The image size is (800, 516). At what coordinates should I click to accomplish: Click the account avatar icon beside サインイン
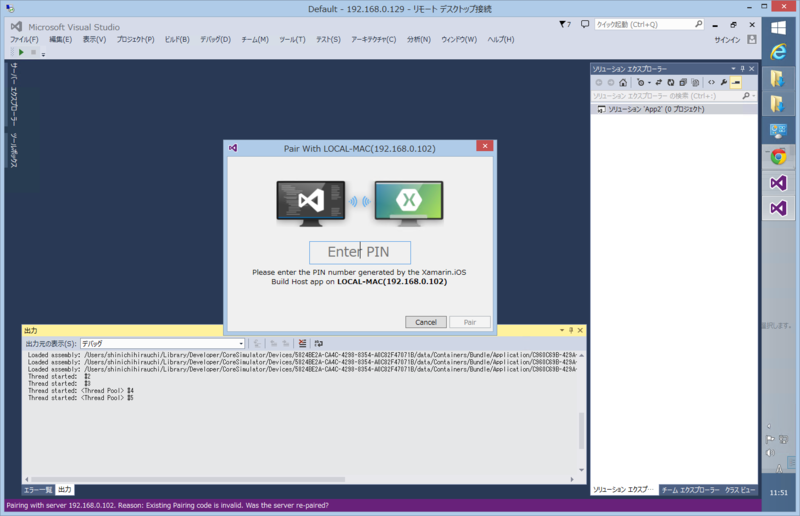point(752,39)
